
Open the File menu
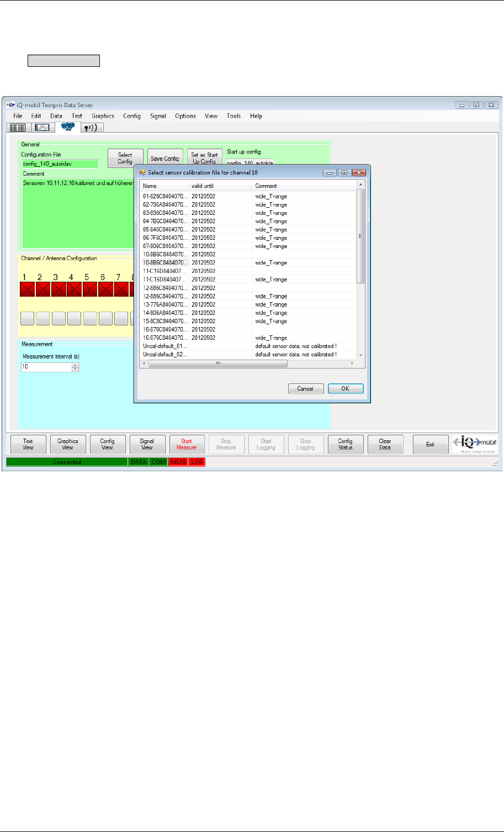tap(18, 116)
